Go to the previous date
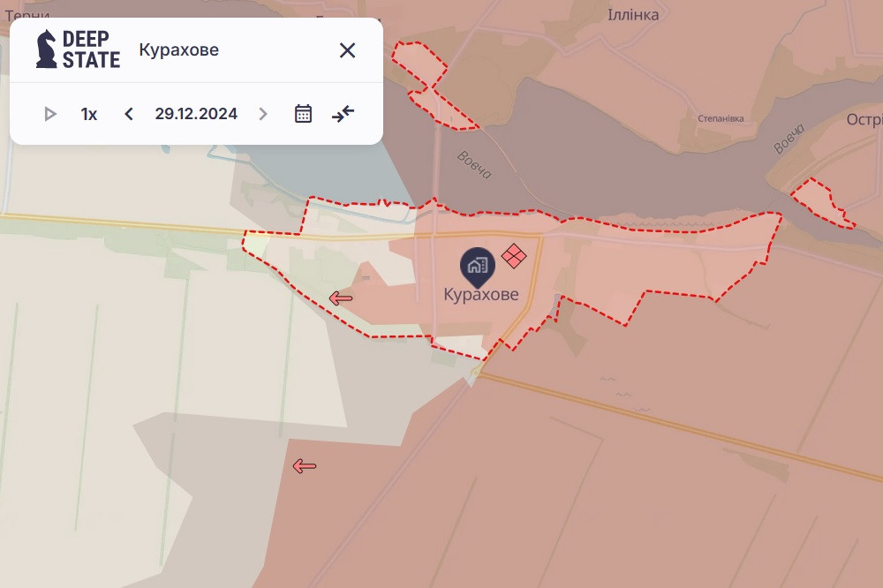This screenshot has height=588, width=883. tap(129, 114)
